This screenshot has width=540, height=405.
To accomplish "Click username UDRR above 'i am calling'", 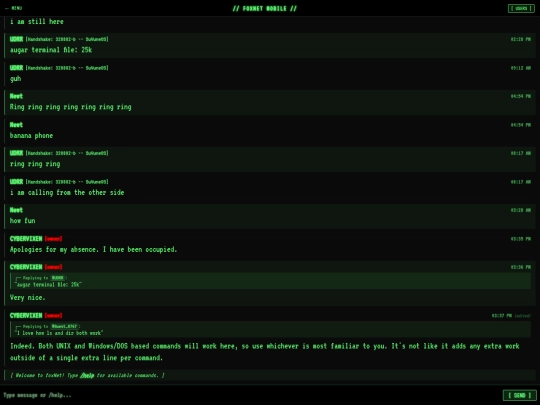I will click(x=16, y=182).
